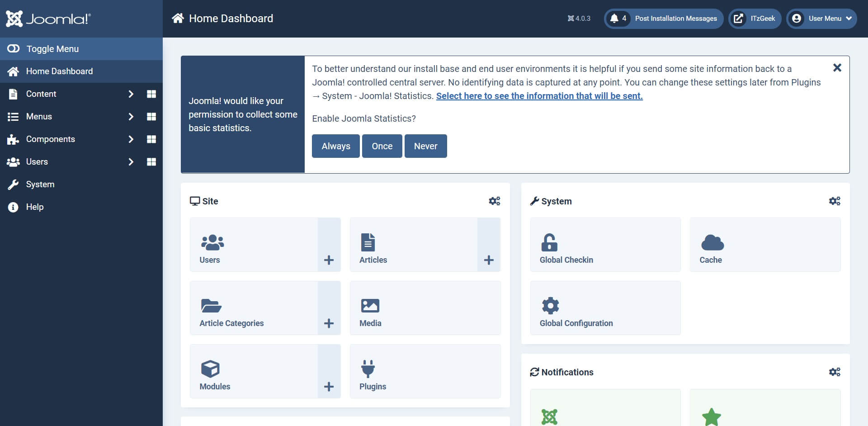Open the Menus sidebar item

point(39,117)
